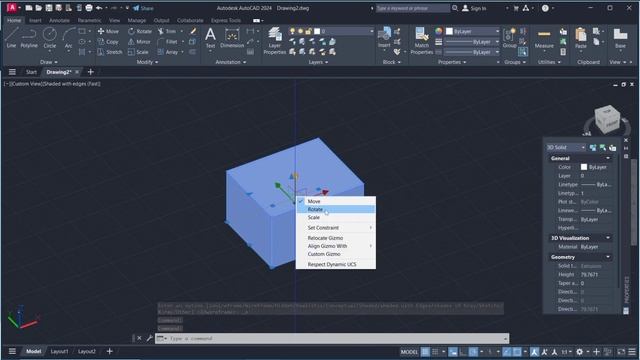Image resolution: width=640 pixels, height=360 pixels.
Task: Click the Move tool in Modify panel
Action: [x=108, y=31]
